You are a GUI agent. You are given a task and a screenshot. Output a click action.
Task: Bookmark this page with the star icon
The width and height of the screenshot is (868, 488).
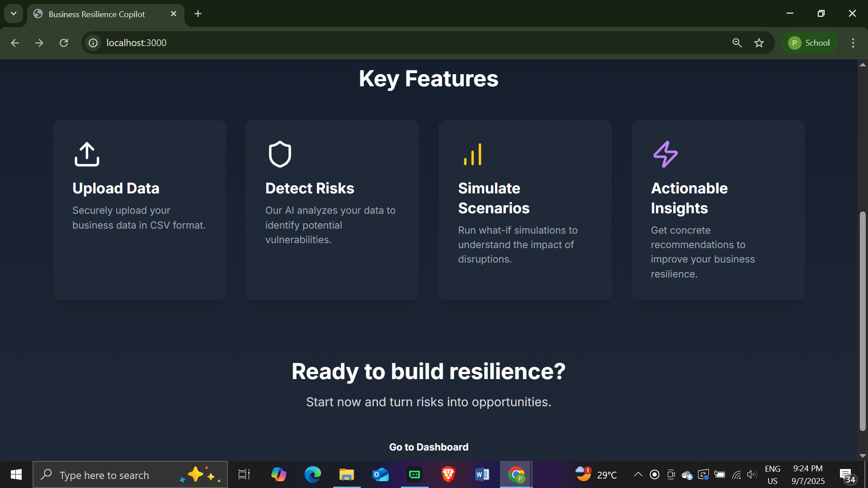(759, 43)
